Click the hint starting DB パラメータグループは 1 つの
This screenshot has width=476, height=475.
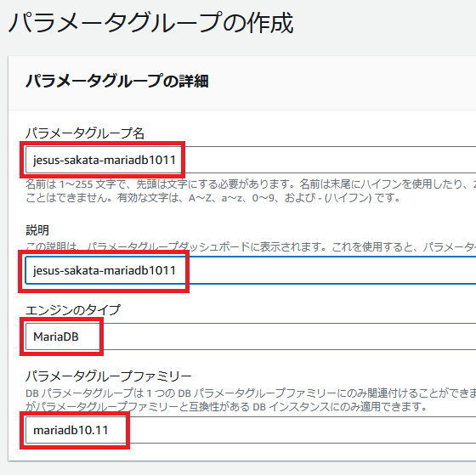click(x=251, y=393)
